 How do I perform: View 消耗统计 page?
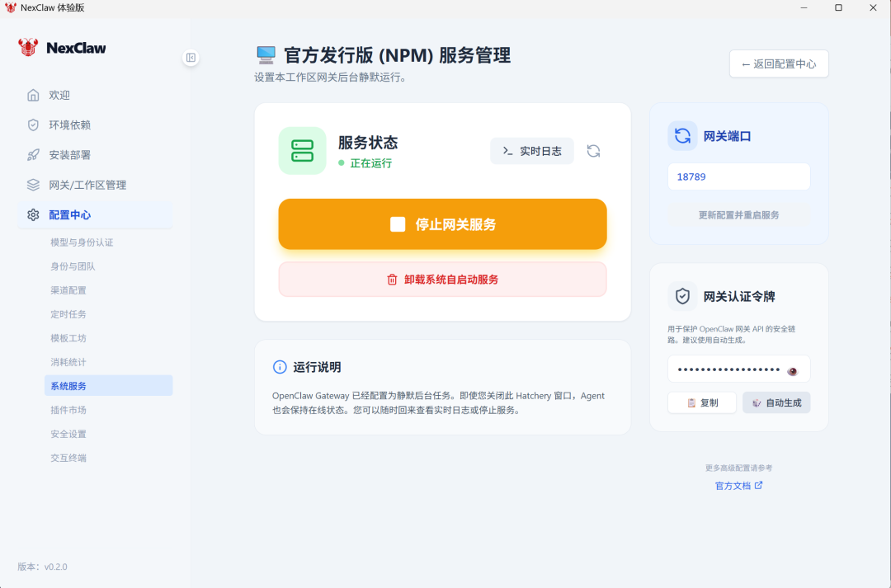[x=109, y=362]
